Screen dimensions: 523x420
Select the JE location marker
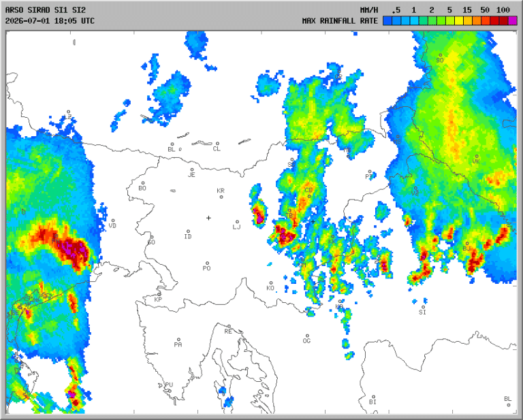coord(192,169)
